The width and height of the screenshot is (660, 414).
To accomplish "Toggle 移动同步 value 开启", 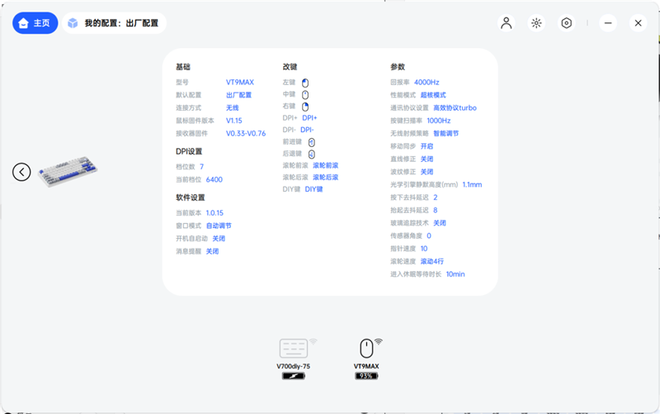I will point(427,145).
